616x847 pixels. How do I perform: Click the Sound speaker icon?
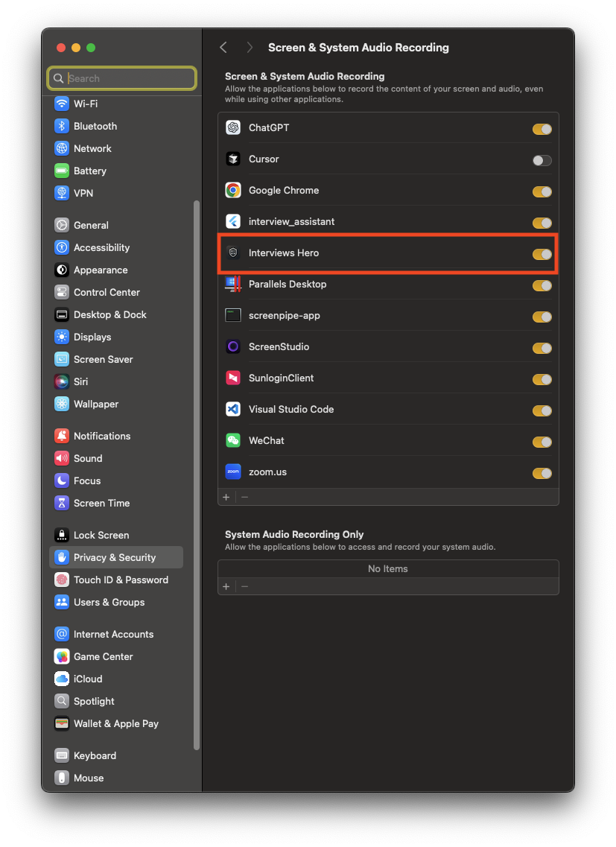[62, 458]
